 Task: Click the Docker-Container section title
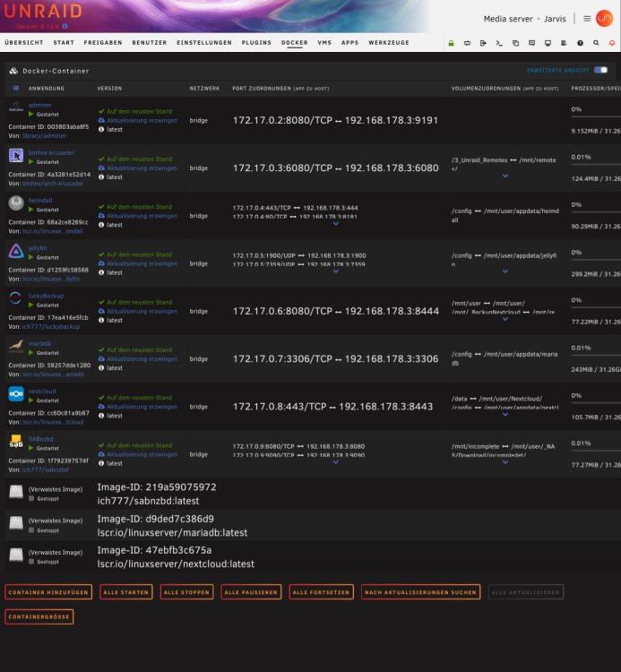(x=56, y=71)
